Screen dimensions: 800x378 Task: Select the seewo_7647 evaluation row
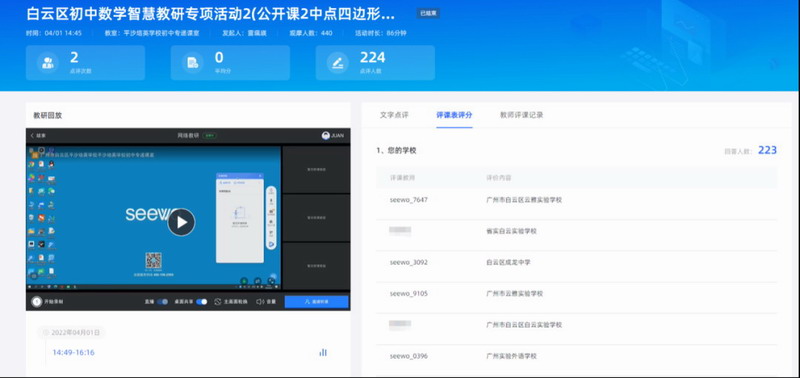tap(577, 200)
